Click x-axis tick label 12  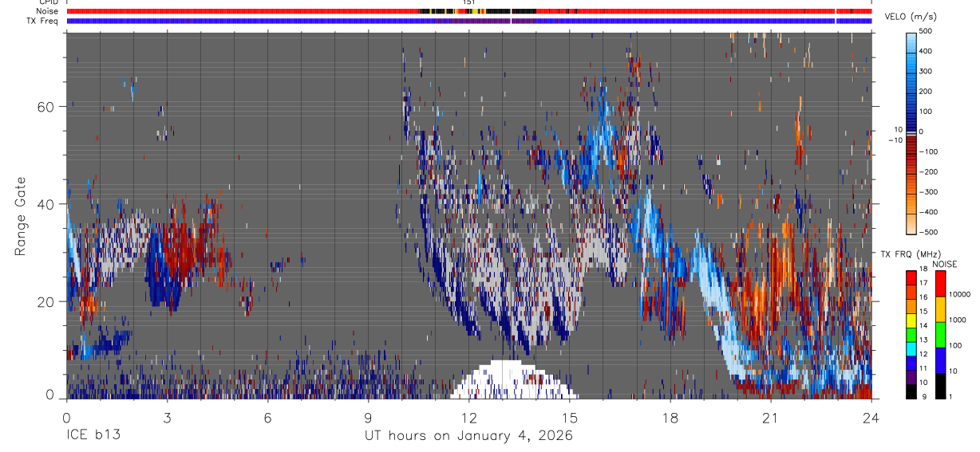tap(469, 417)
